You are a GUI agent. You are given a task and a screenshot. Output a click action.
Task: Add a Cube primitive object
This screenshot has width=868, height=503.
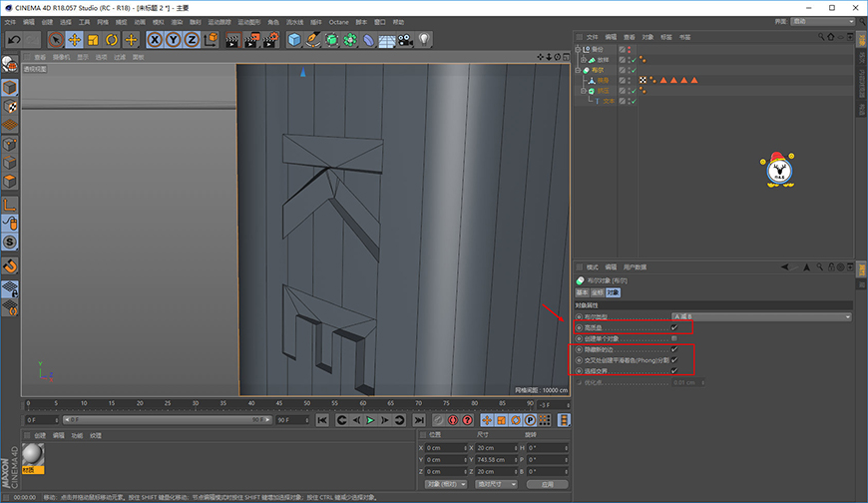pyautogui.click(x=294, y=40)
